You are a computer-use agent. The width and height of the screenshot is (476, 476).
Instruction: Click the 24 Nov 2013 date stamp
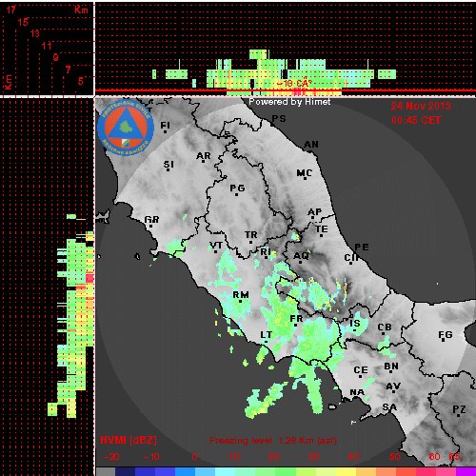coord(421,106)
